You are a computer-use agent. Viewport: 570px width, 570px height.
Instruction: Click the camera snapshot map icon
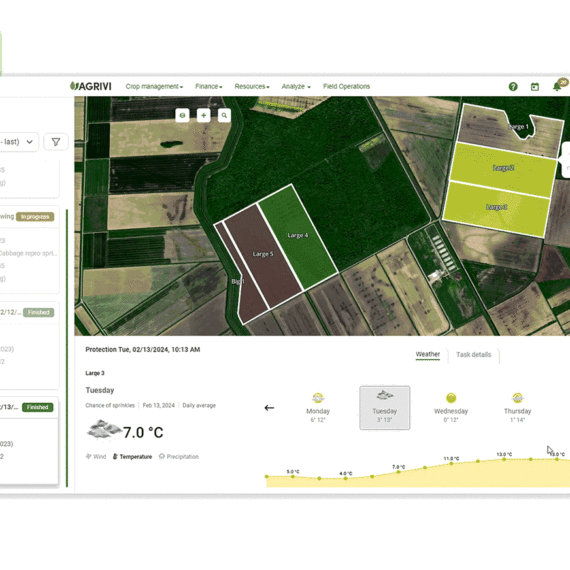click(x=182, y=115)
